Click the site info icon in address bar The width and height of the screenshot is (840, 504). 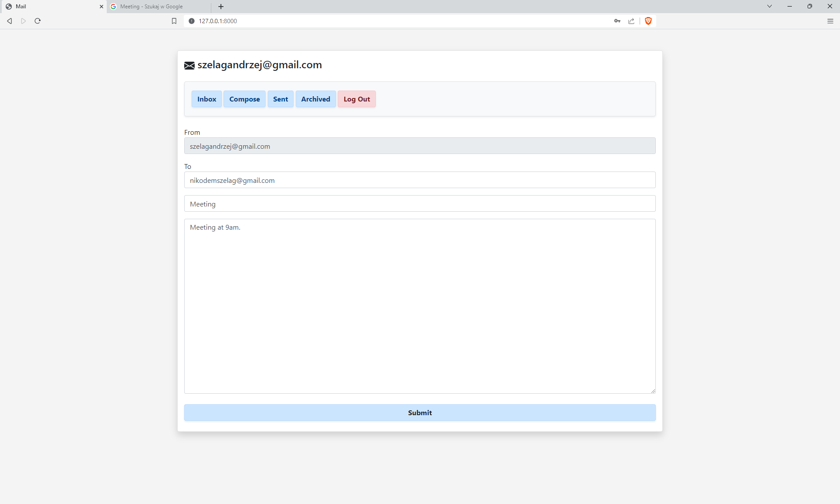click(192, 21)
